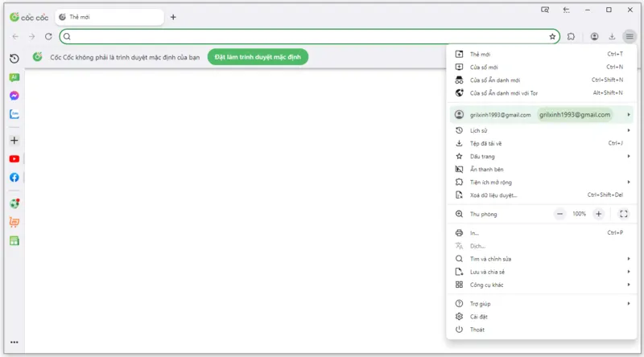Toggle fullscreen mode in zoom row
This screenshot has height=357, width=644.
[623, 214]
